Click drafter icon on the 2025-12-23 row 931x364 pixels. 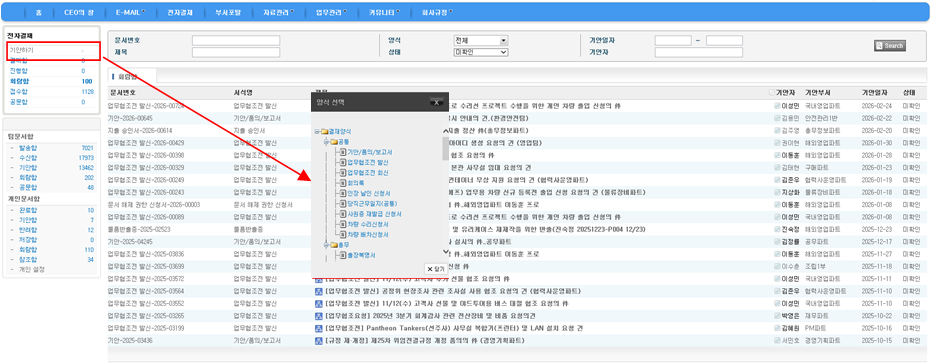coord(777,229)
